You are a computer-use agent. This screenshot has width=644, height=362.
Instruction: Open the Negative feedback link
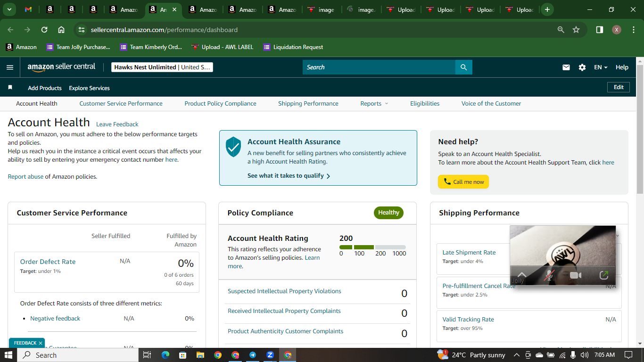pyautogui.click(x=55, y=319)
